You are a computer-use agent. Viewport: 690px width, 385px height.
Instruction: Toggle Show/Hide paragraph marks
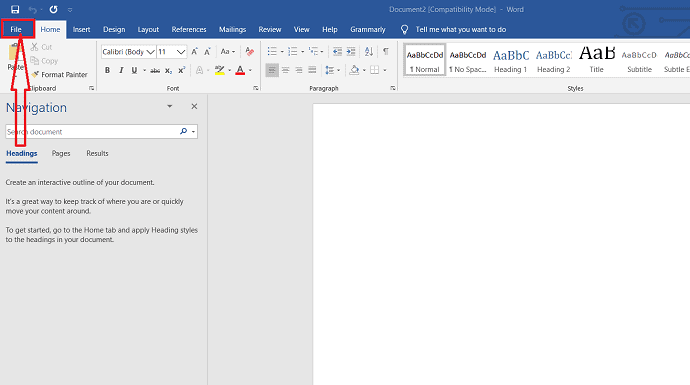point(386,51)
